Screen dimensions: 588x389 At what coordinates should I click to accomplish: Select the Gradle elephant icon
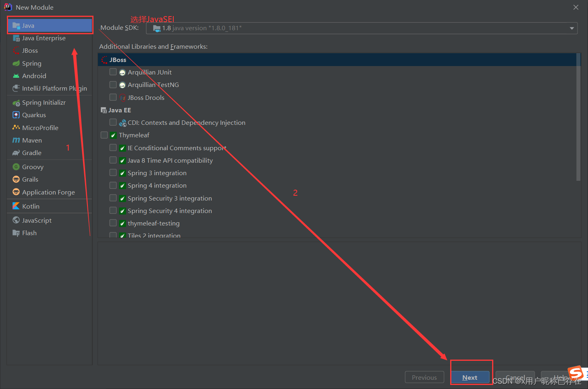(16, 153)
